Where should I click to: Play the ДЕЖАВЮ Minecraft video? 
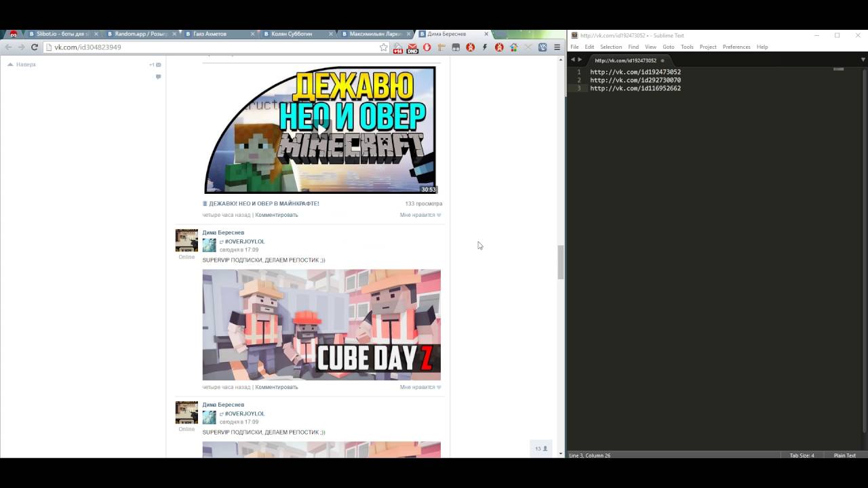(x=321, y=129)
